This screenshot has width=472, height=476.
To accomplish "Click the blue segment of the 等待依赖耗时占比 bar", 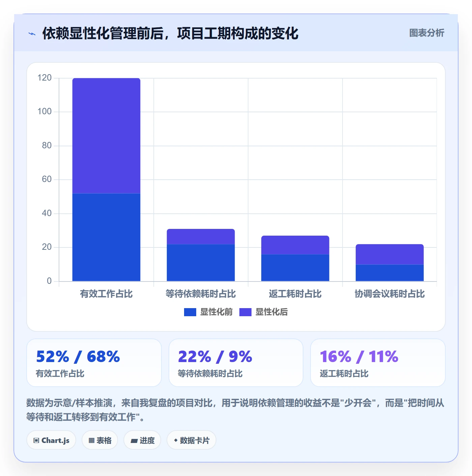I will click(201, 263).
